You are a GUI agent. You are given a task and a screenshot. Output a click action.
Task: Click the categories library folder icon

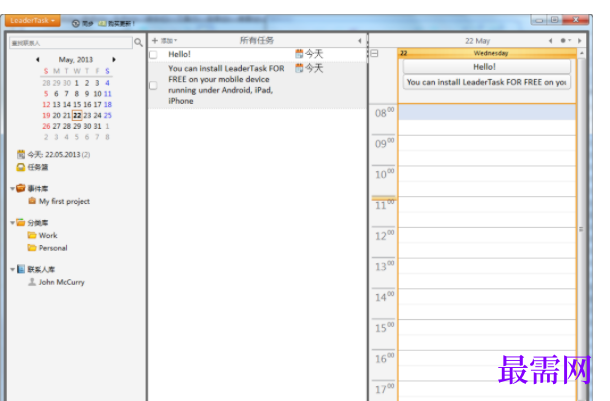[21, 222]
